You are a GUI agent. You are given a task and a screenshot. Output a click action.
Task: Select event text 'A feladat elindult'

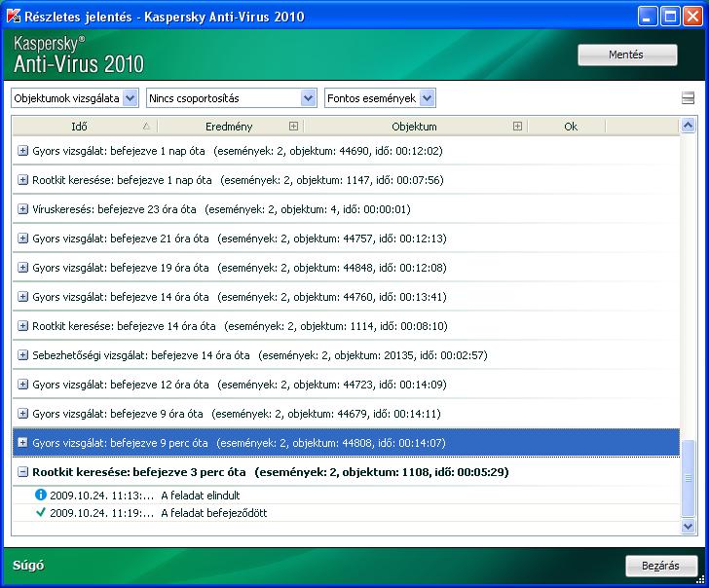point(201,496)
